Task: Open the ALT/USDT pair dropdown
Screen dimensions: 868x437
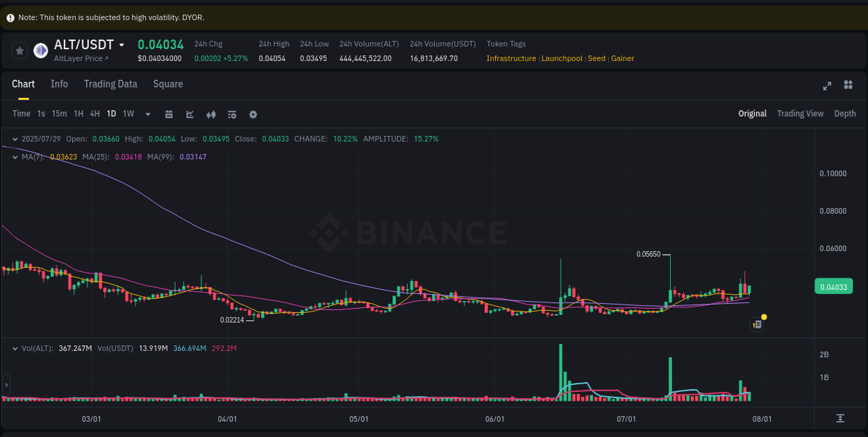Action: (122, 44)
